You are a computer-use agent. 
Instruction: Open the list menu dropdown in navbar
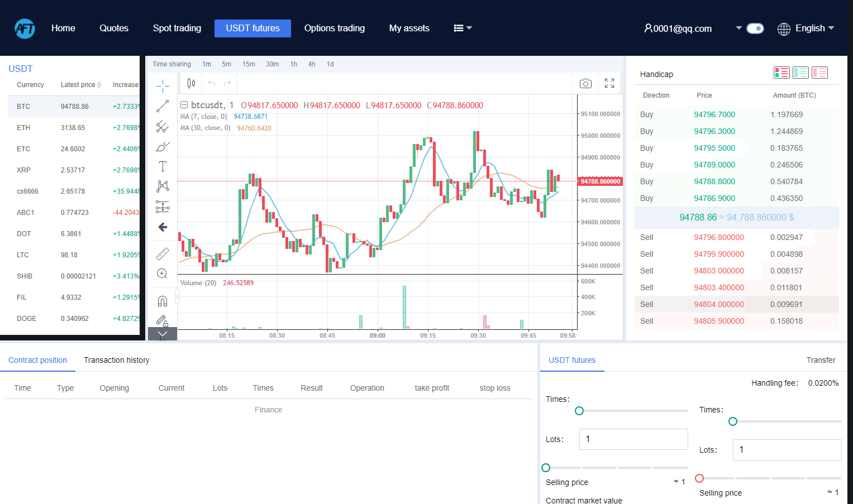click(x=463, y=28)
